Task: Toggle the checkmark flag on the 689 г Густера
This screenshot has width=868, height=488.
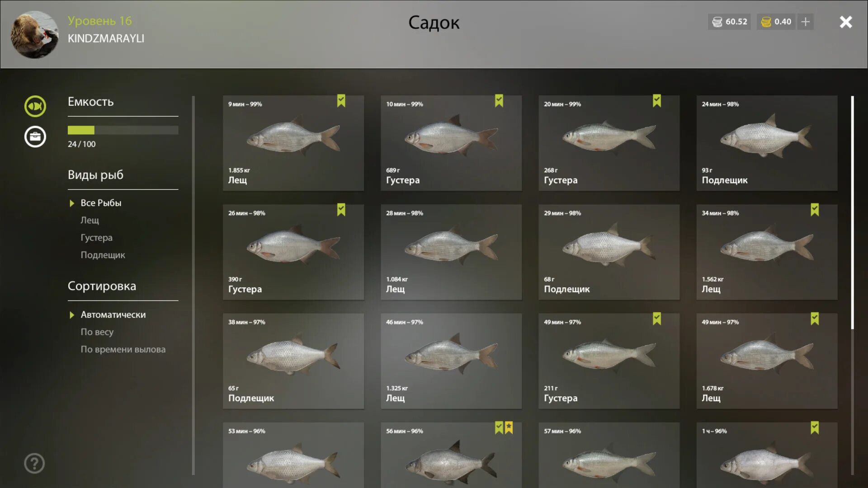Action: point(499,101)
